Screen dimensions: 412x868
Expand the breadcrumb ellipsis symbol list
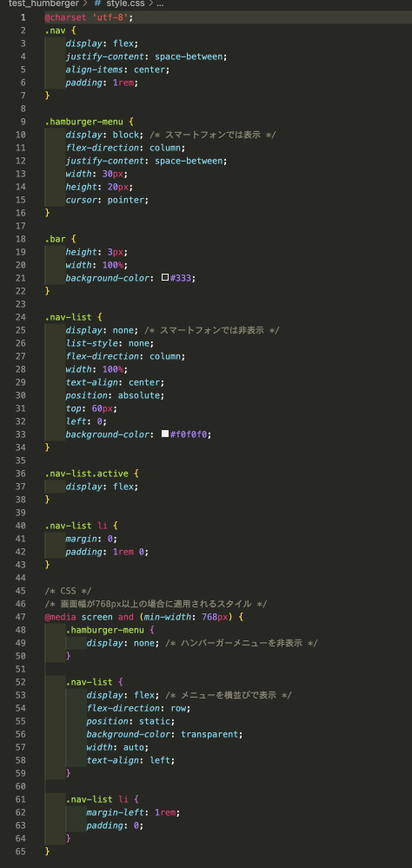coord(159,3)
